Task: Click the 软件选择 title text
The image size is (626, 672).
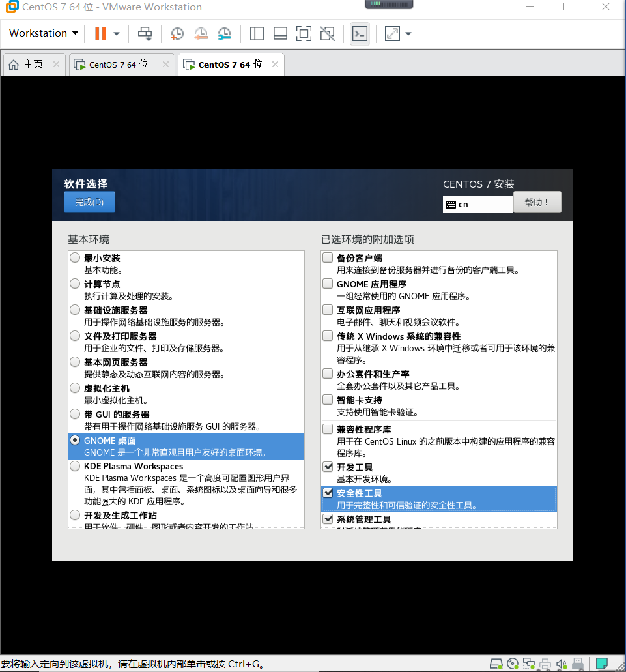Action: tap(85, 184)
